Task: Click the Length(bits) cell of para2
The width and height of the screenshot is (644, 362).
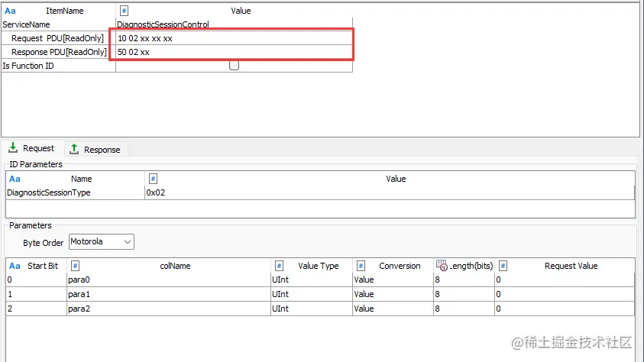Action: point(464,309)
